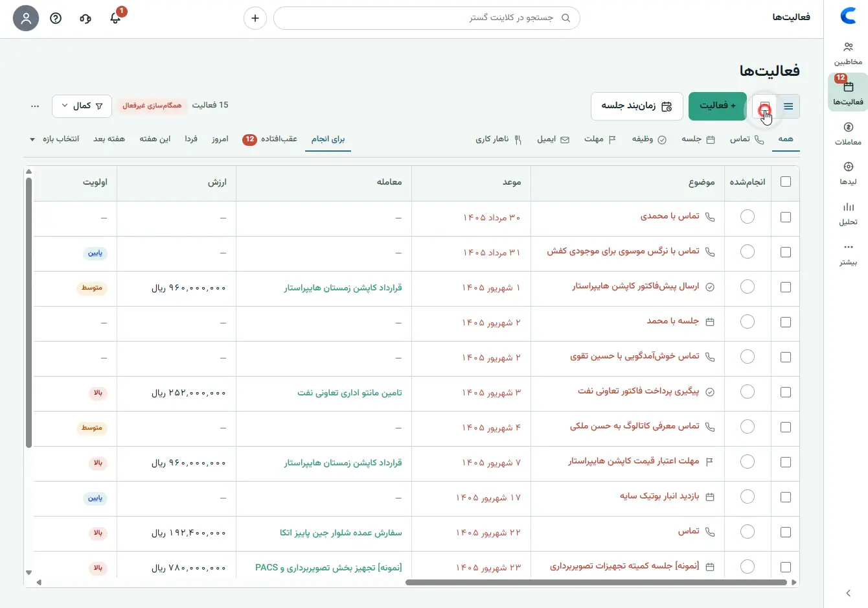
Task: Go to معاملات in the sidebar
Action: click(848, 134)
